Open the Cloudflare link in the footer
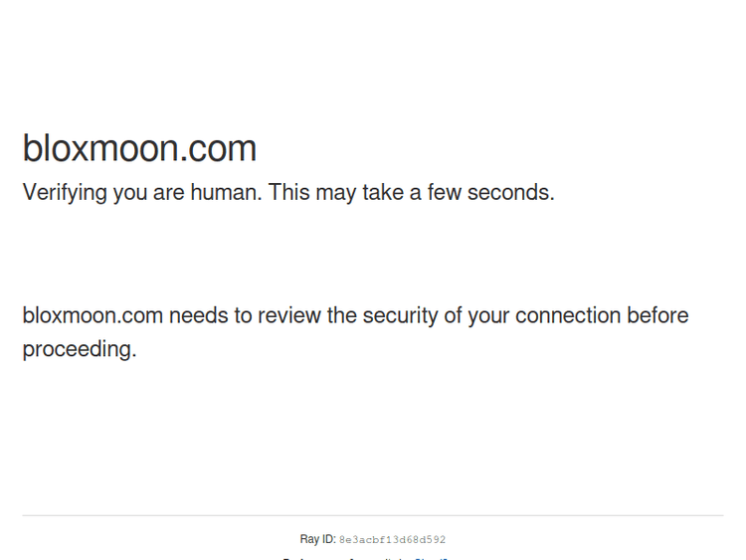Image resolution: width=746 pixels, height=560 pixels. (x=433, y=558)
